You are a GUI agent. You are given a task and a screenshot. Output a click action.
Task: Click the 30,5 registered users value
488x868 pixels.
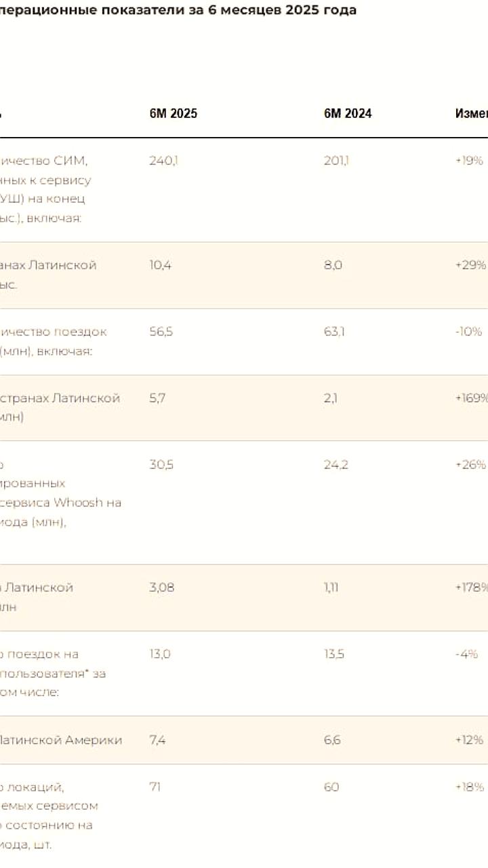[161, 465]
